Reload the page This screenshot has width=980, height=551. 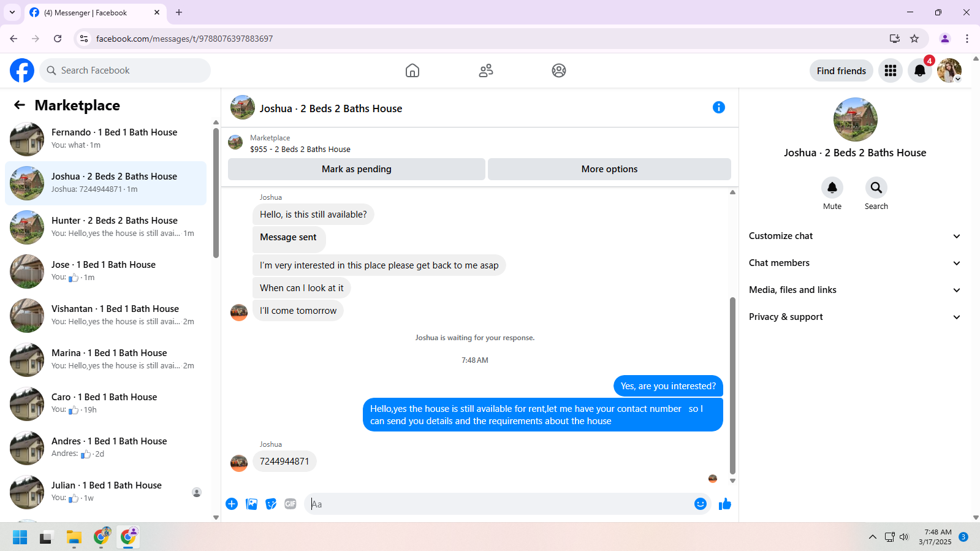coord(58,39)
